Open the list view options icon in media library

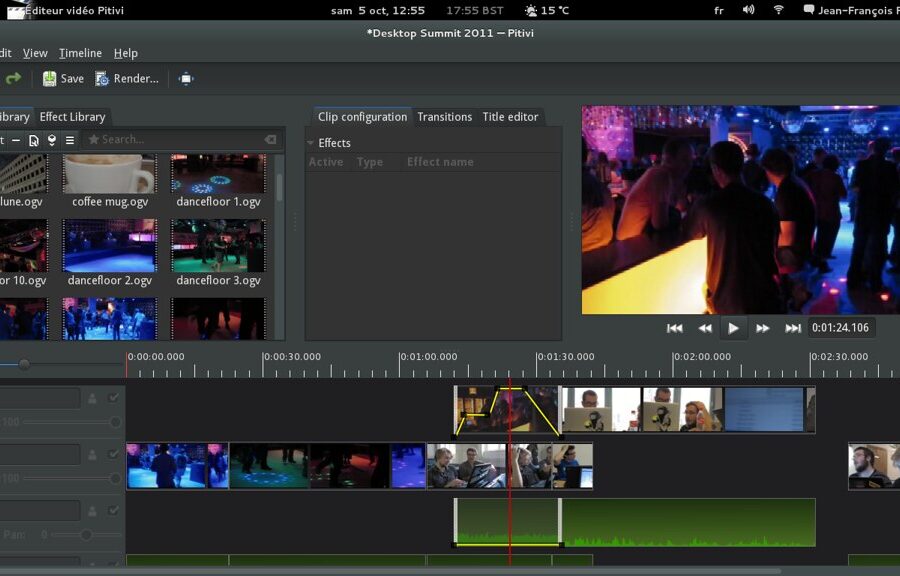[x=70, y=140]
